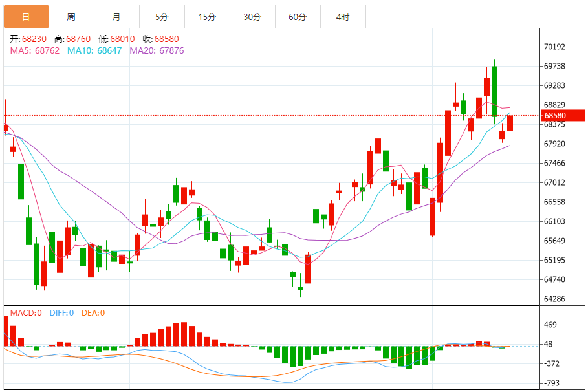Click the 469 MACD axis label
This screenshot has height=390, width=588.
(x=550, y=325)
